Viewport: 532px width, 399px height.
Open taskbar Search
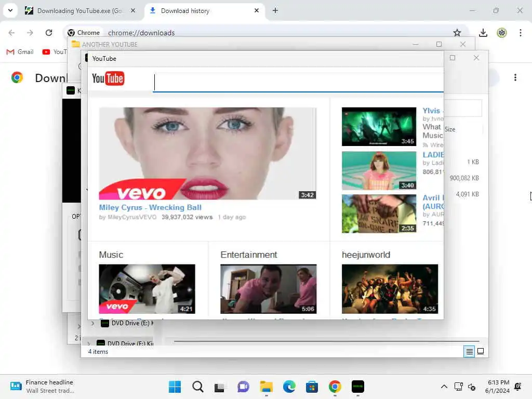point(197,387)
